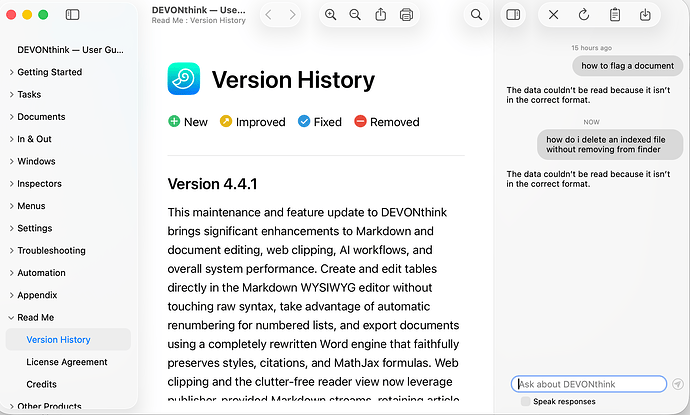Expand the Troubleshooting section
The height and width of the screenshot is (415, 690).
tap(11, 250)
